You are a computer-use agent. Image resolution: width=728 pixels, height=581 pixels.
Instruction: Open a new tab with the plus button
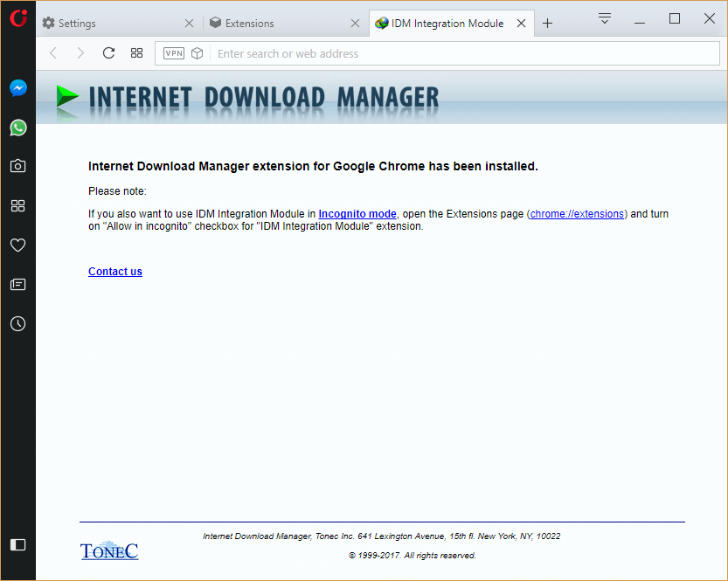(x=547, y=24)
